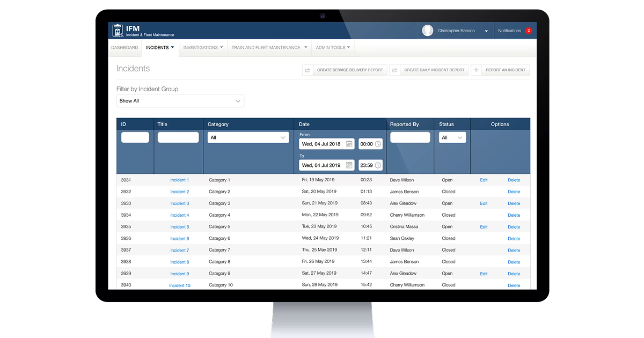Switch to the DASHBOARD tab
The image size is (644, 338).
[125, 47]
